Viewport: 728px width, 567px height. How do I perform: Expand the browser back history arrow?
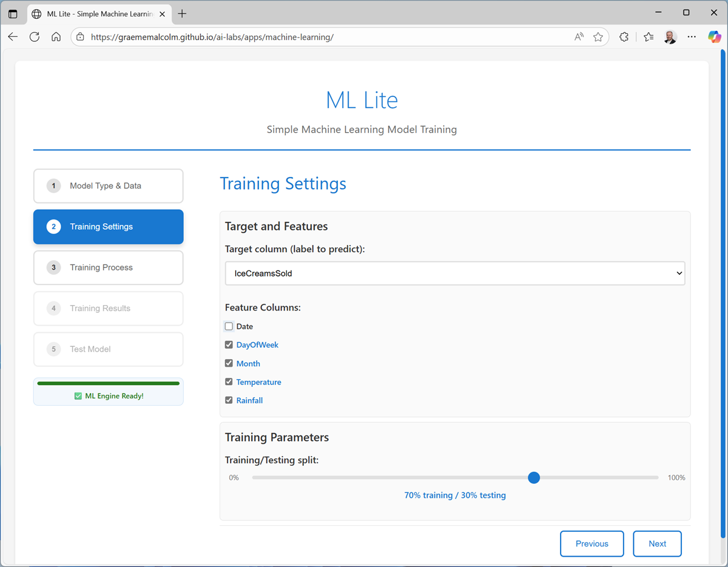13,36
